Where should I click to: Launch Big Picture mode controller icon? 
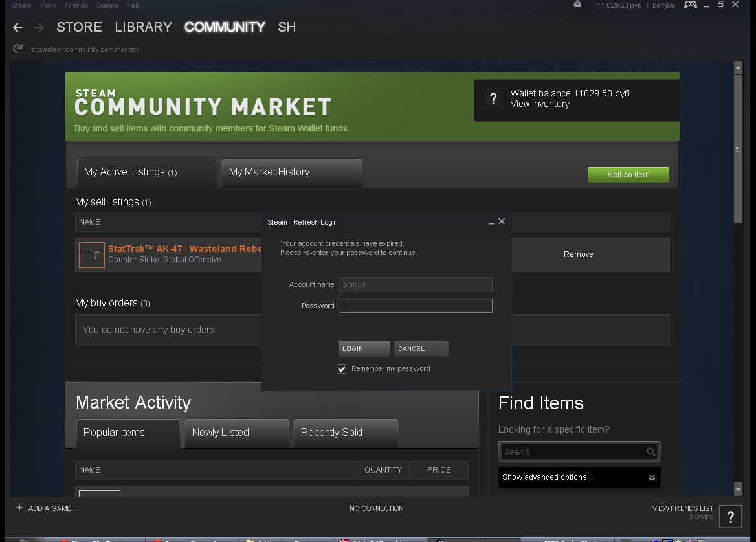tap(691, 5)
